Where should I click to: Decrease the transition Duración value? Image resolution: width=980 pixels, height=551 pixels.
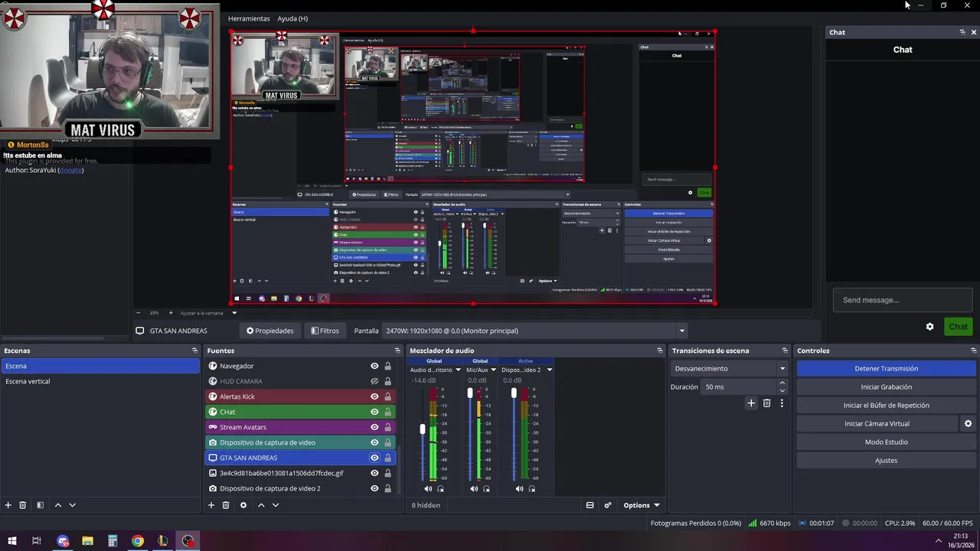pyautogui.click(x=782, y=390)
